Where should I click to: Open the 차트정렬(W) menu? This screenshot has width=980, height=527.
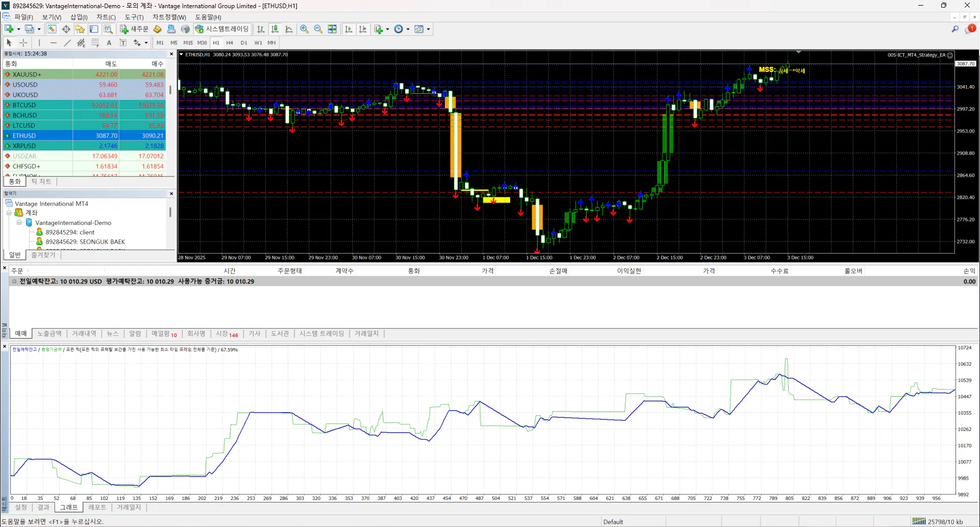pyautogui.click(x=169, y=17)
